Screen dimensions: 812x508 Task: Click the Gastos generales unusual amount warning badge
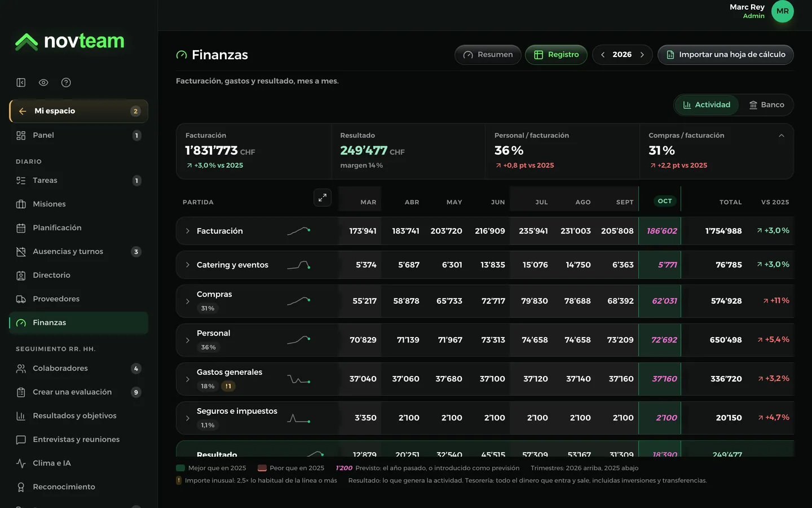click(228, 386)
